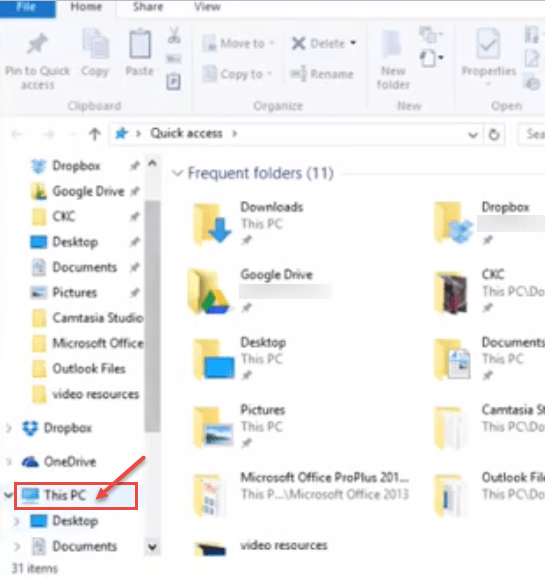Screen dimensions: 545x578
Task: Click the Refresh icon beside address bar
Action: [x=494, y=135]
